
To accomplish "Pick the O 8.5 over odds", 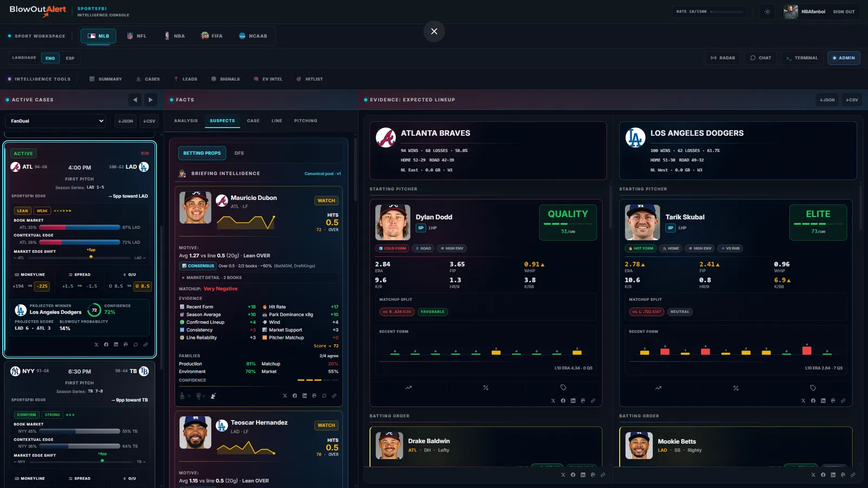I will click(x=116, y=286).
